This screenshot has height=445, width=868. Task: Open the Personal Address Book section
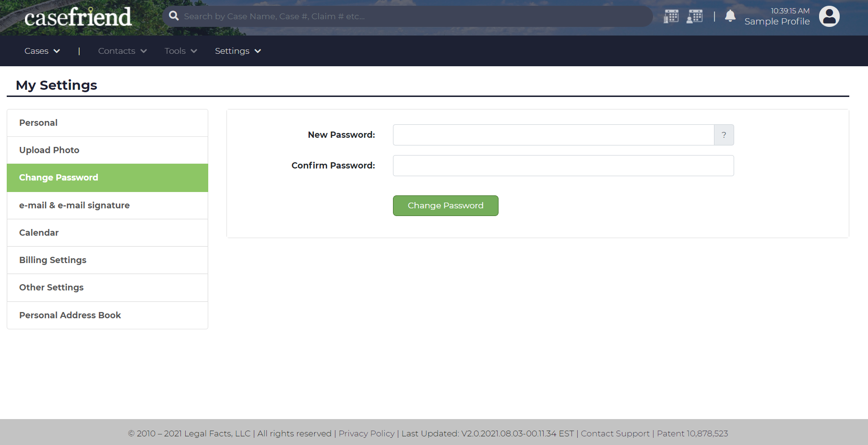coord(107,315)
